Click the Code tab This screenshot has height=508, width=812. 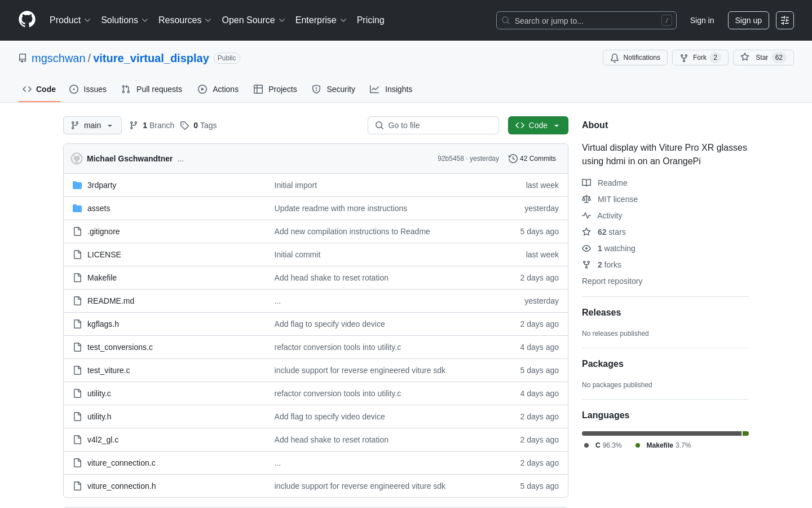click(x=39, y=89)
